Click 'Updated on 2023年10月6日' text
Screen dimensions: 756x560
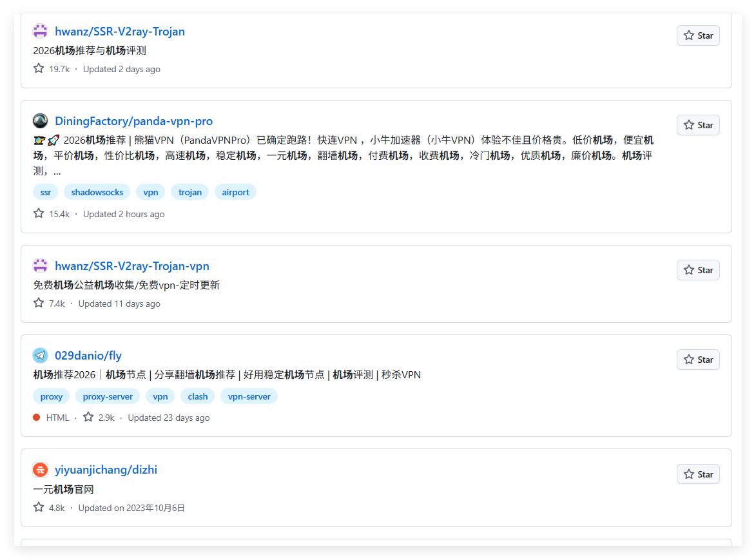(131, 508)
